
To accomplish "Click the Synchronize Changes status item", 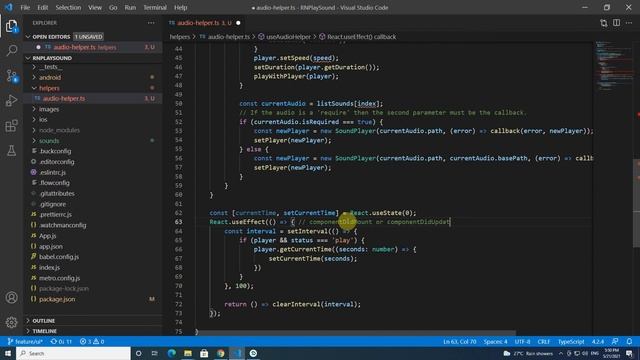I will (61, 342).
